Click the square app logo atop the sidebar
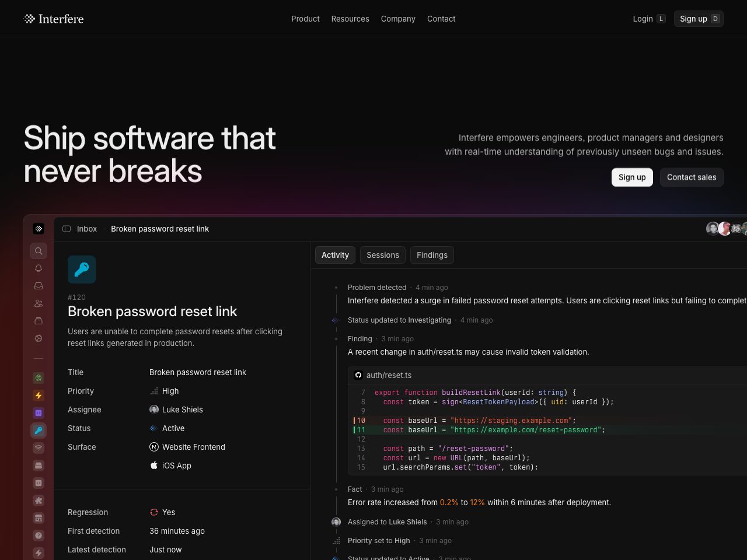747x560 pixels. tap(39, 229)
